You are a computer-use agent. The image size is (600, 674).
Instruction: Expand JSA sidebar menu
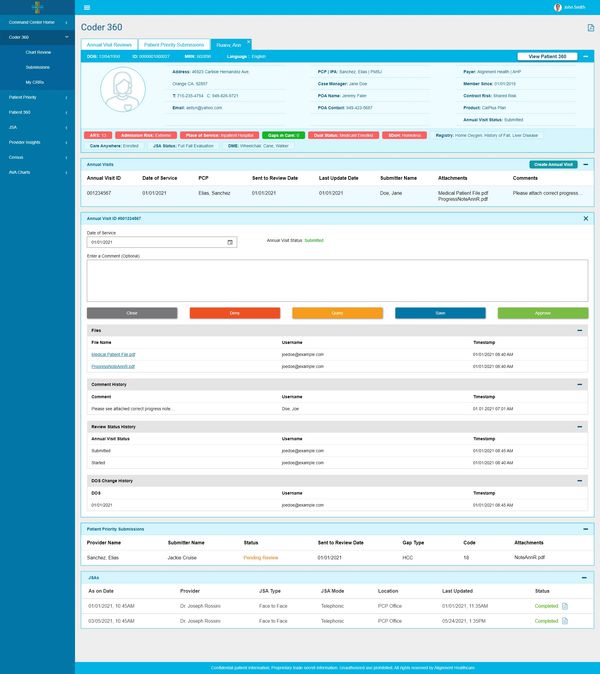tap(37, 128)
